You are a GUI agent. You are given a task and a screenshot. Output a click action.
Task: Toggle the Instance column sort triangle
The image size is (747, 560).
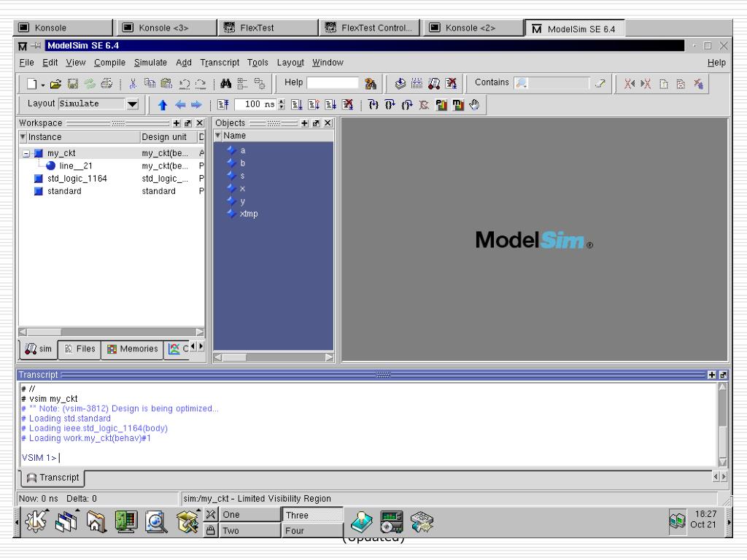[x=23, y=136]
